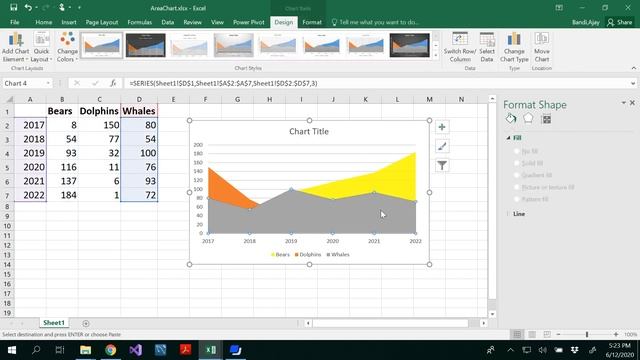Click Chart Elements plus button

pos(442,127)
